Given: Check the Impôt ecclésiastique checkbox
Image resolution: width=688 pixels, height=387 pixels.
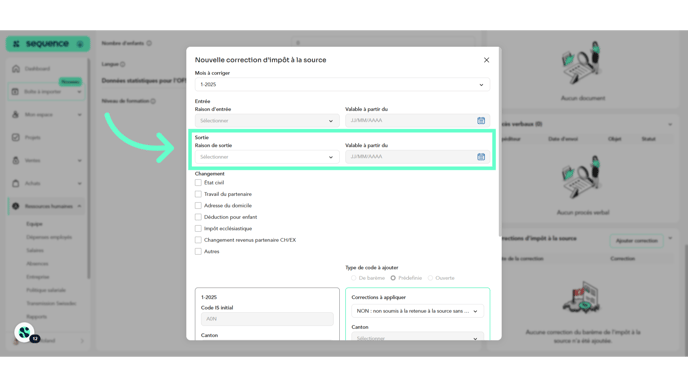Looking at the screenshot, I should tap(198, 229).
